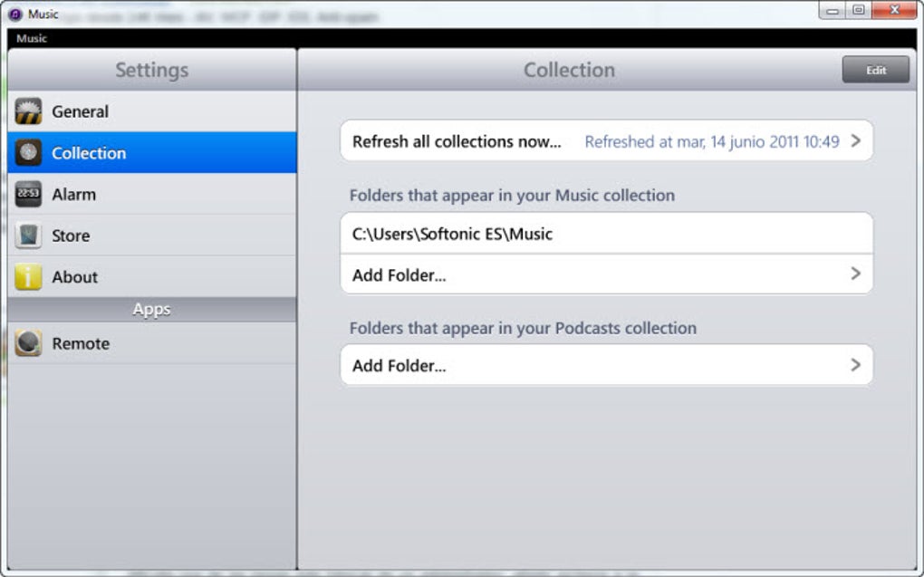Click the Apps section header

pyautogui.click(x=152, y=310)
